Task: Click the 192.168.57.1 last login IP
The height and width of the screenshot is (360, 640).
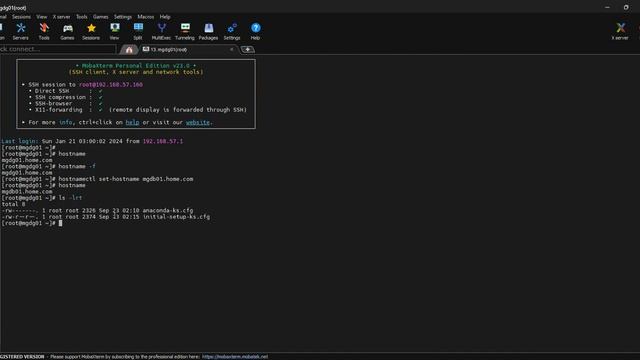Action: tap(163, 141)
